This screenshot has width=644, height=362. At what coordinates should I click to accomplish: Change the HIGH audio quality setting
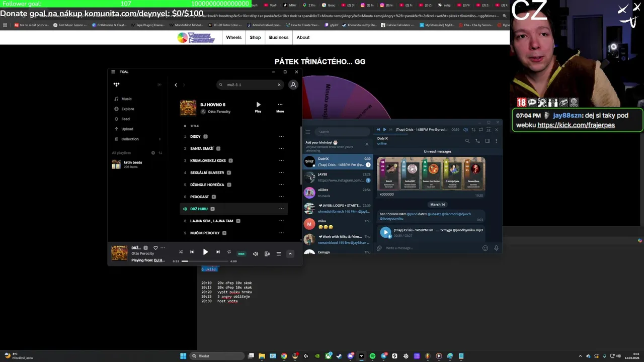tap(242, 254)
